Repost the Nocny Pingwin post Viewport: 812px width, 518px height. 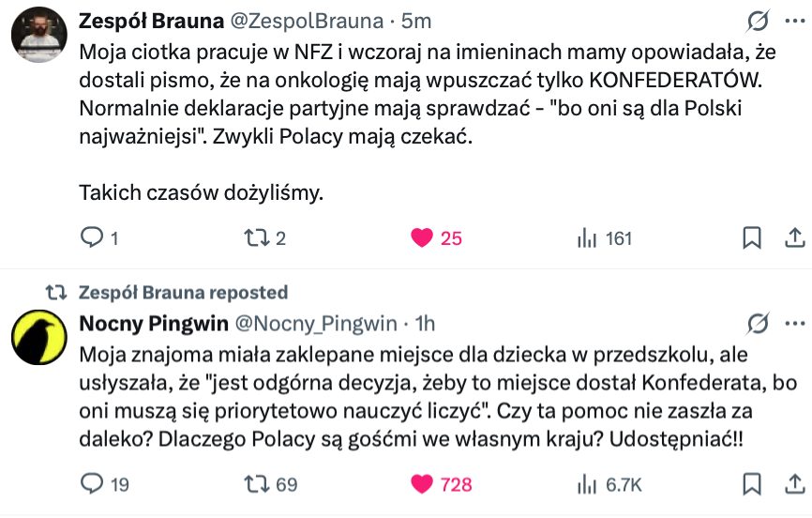coord(256,484)
